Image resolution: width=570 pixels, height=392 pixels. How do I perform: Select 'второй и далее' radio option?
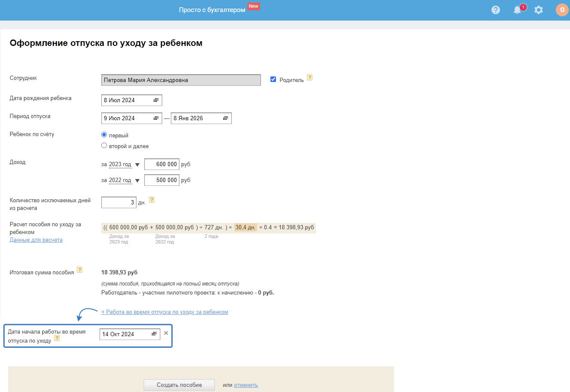(x=104, y=146)
